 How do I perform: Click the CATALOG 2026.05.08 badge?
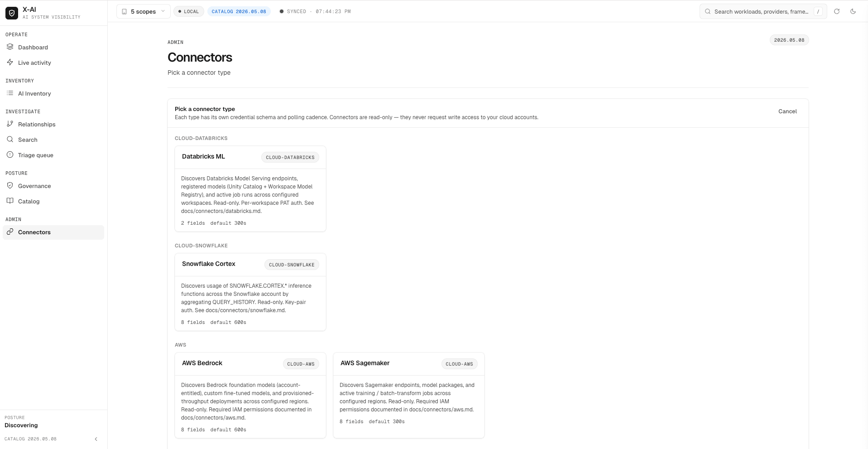click(x=239, y=11)
